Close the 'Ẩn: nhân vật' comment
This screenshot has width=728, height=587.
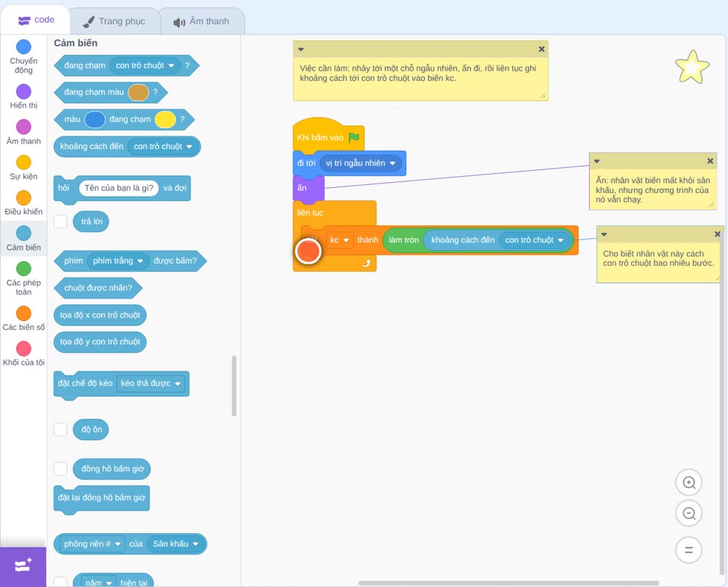coord(710,161)
